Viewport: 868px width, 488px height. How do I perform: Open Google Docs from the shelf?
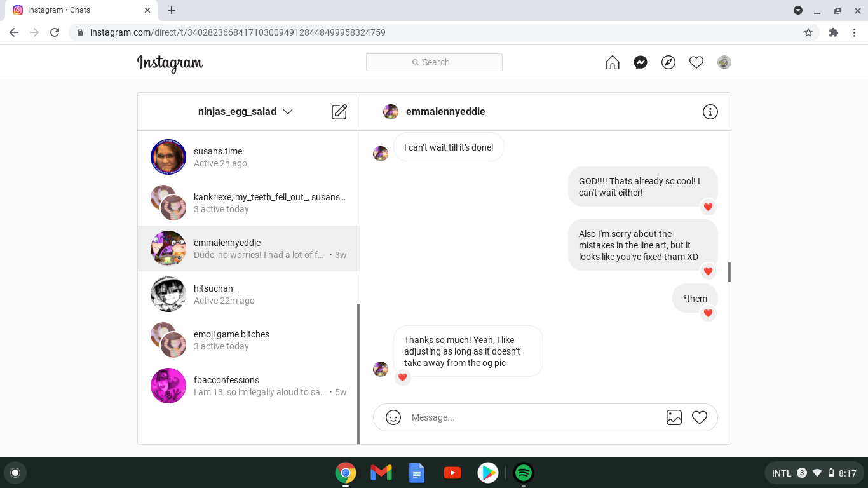point(417,473)
